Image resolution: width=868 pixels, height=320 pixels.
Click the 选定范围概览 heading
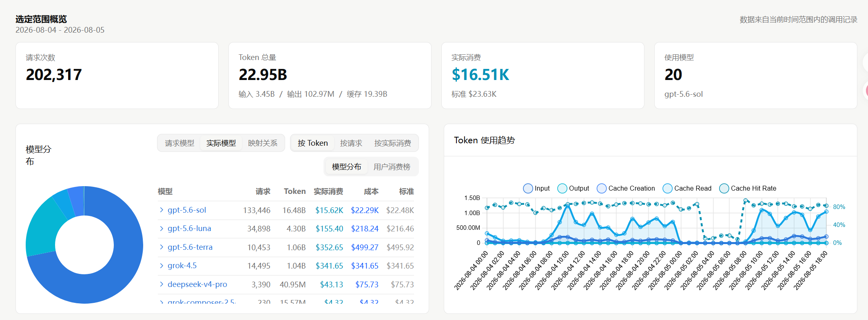click(x=41, y=19)
